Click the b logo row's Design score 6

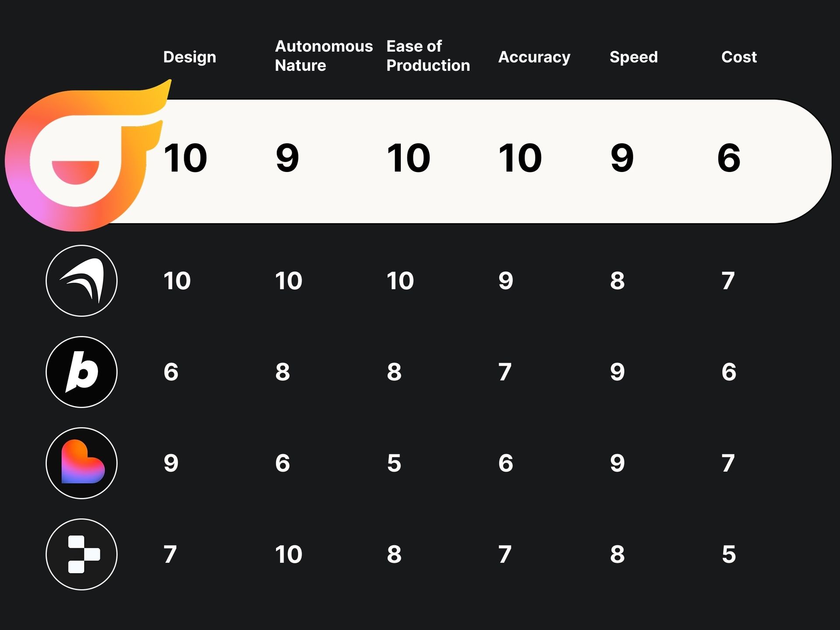pos(171,372)
